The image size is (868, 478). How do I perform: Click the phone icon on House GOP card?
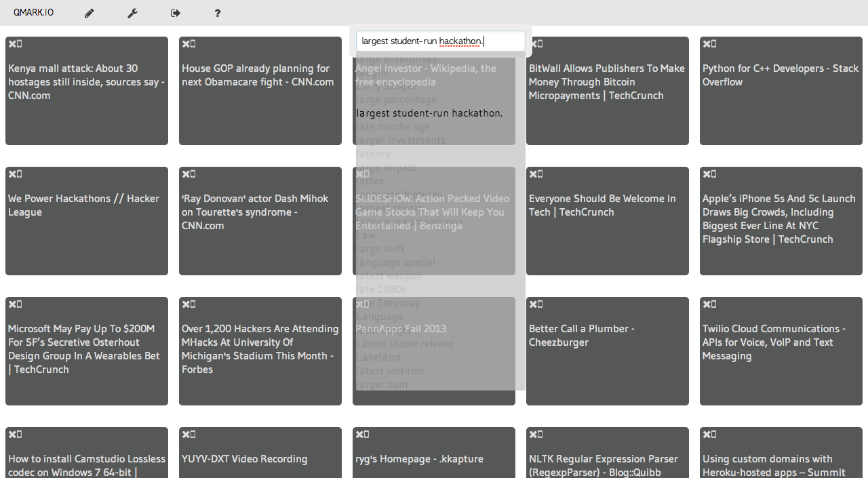tap(193, 44)
